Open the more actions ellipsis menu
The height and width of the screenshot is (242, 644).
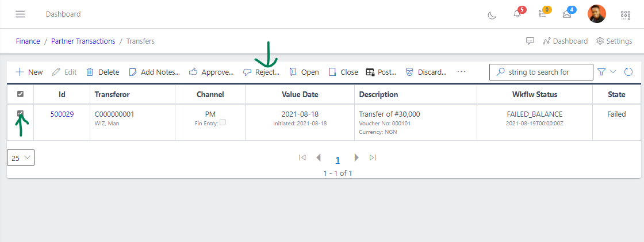(461, 71)
